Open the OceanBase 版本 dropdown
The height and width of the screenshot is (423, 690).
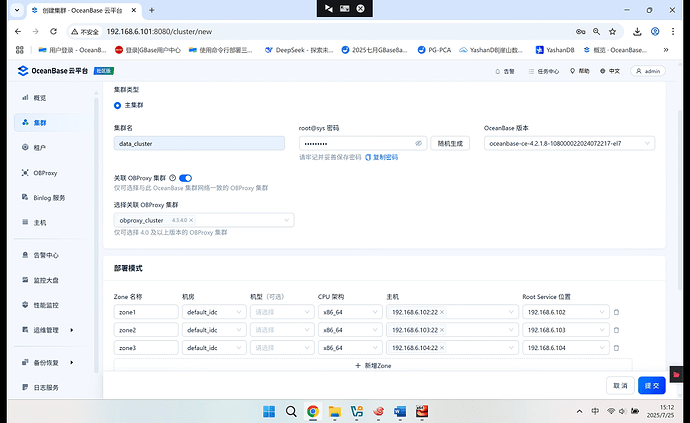569,143
